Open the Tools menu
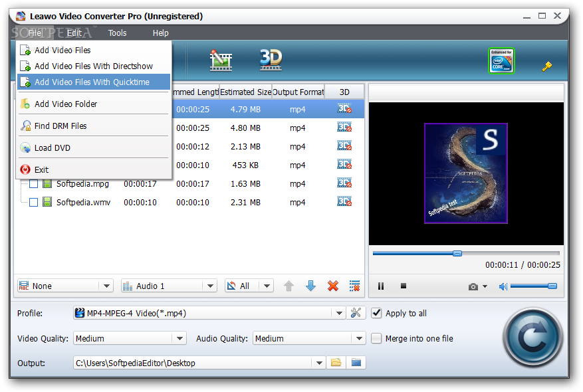The width and height of the screenshot is (583, 392). click(118, 33)
